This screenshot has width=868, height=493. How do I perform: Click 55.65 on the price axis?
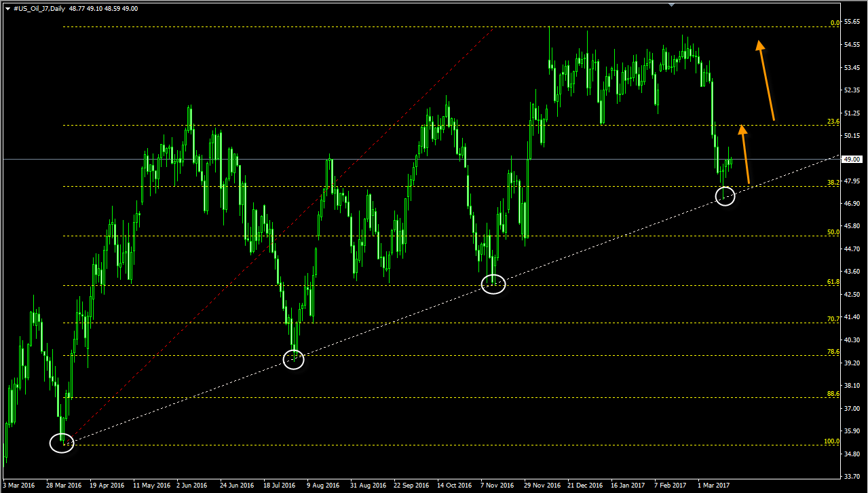coord(852,22)
